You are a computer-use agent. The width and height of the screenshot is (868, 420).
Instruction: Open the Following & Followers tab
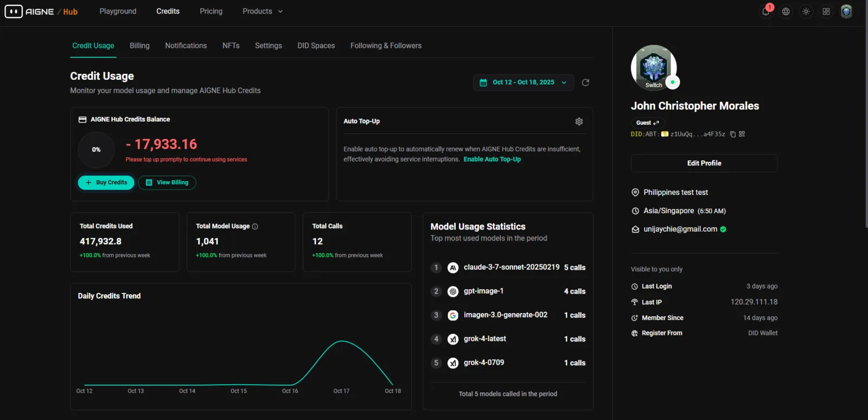pos(386,46)
